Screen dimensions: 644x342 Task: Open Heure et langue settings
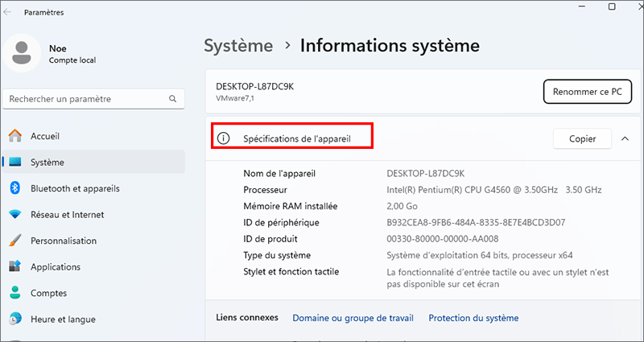93,319
